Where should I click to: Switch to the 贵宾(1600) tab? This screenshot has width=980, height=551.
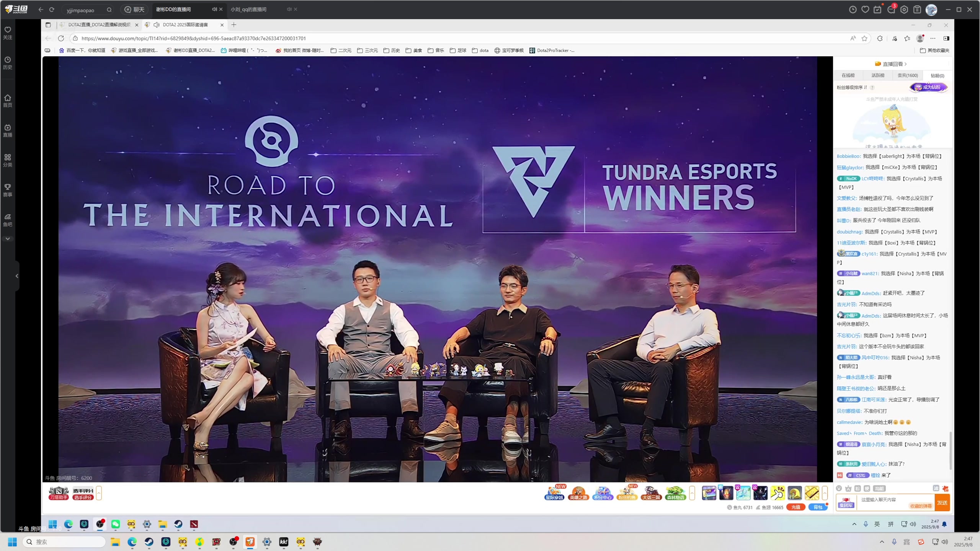(x=908, y=75)
